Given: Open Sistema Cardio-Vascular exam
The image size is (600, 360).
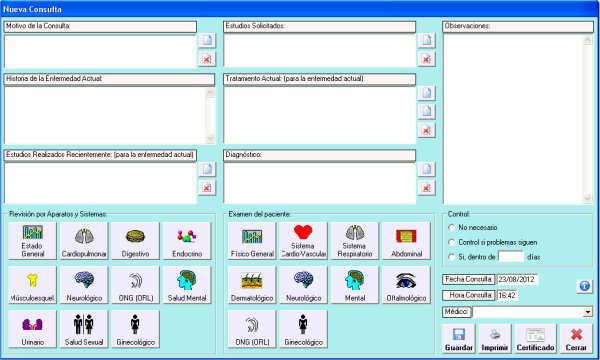Looking at the screenshot, I should click(303, 241).
